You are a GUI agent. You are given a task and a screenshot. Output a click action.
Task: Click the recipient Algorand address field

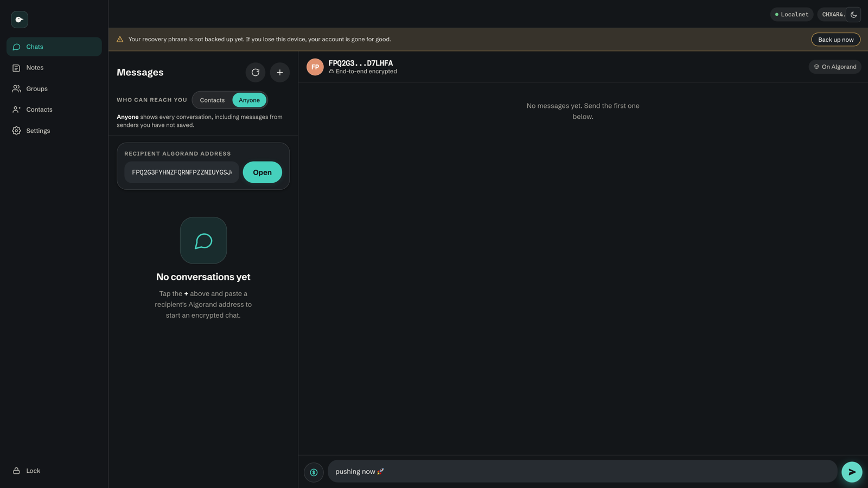coord(182,172)
